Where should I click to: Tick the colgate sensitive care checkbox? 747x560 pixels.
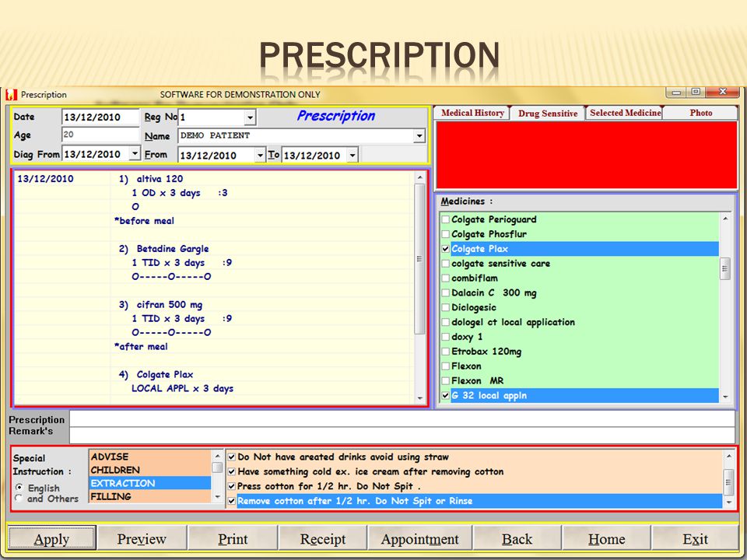[x=445, y=264]
